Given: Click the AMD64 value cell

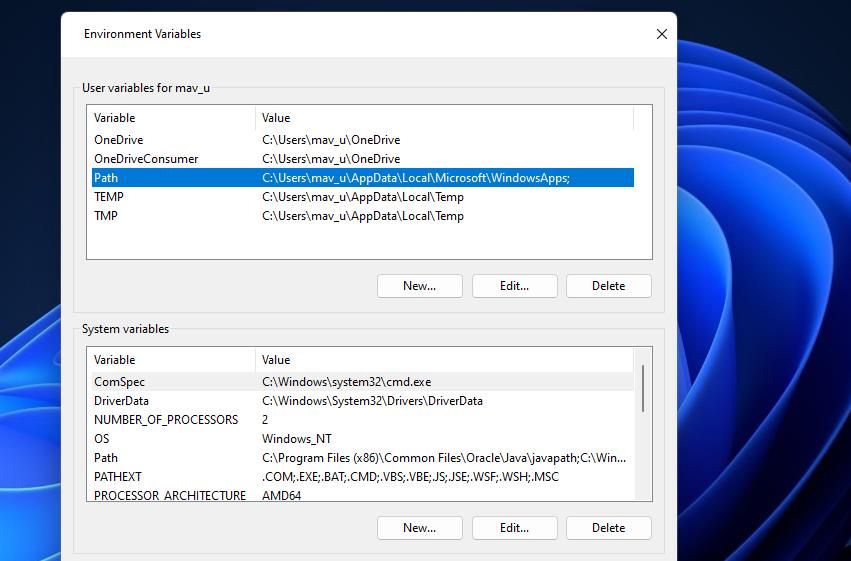Looking at the screenshot, I should 281,495.
